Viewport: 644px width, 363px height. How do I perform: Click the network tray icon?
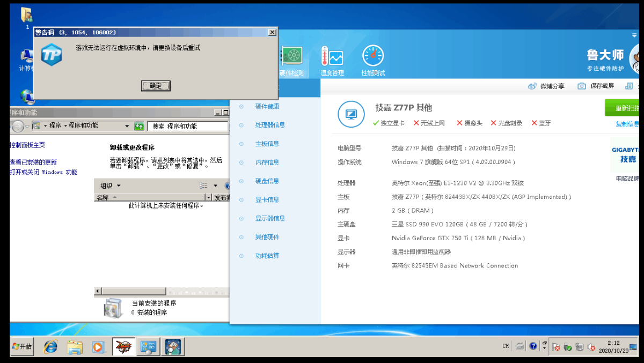580,347
